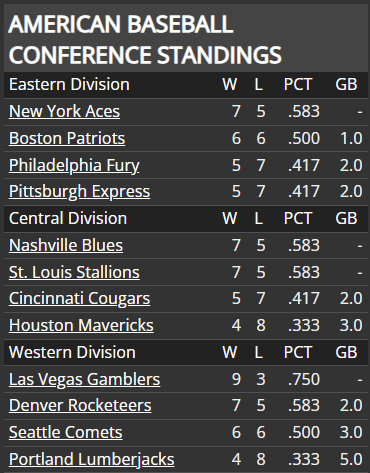Click the W column header in Western Division
The width and height of the screenshot is (370, 473).
tap(230, 353)
